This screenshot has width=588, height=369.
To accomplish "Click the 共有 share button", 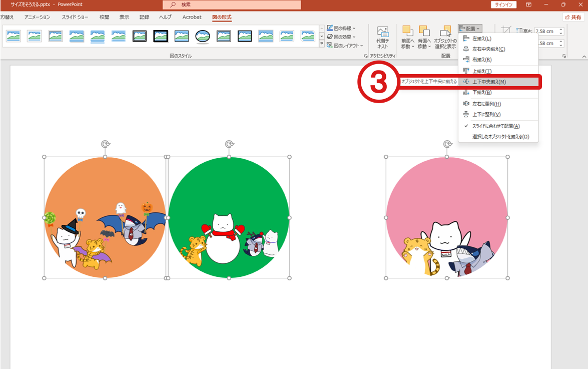I will [x=573, y=17].
